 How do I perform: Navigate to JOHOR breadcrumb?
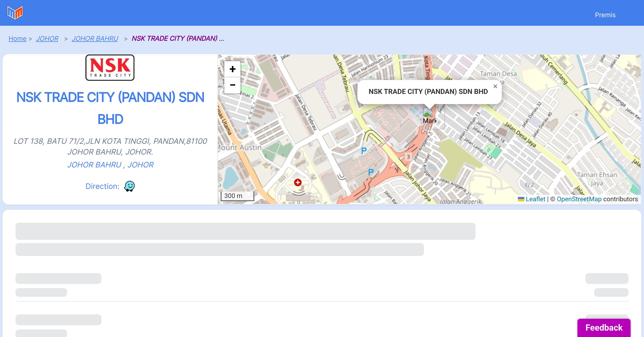coord(47,39)
